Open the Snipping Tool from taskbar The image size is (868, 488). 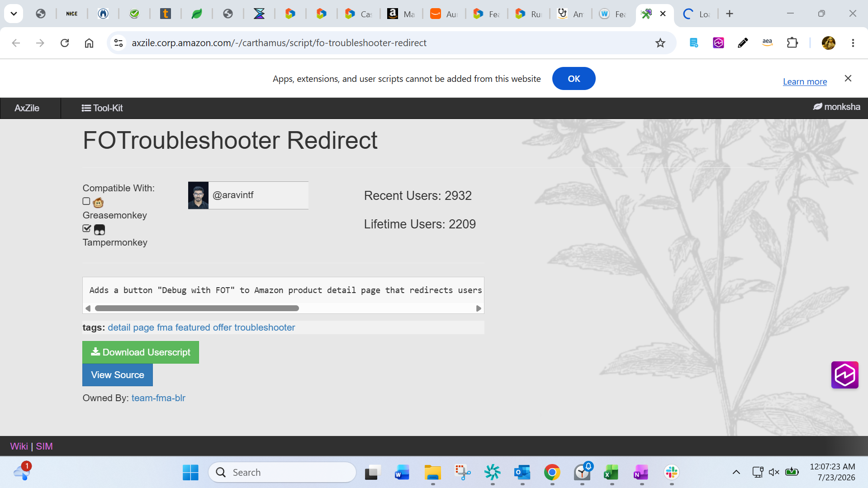tap(463, 473)
